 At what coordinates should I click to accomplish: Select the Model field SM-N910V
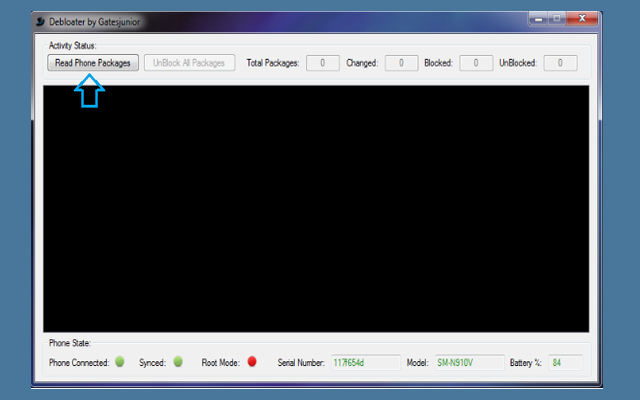click(x=469, y=362)
